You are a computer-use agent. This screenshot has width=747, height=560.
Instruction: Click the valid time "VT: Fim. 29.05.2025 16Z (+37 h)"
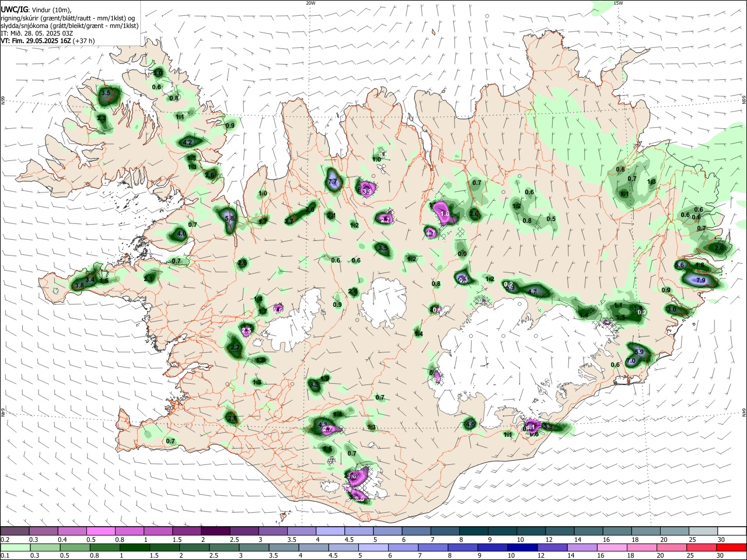click(47, 41)
